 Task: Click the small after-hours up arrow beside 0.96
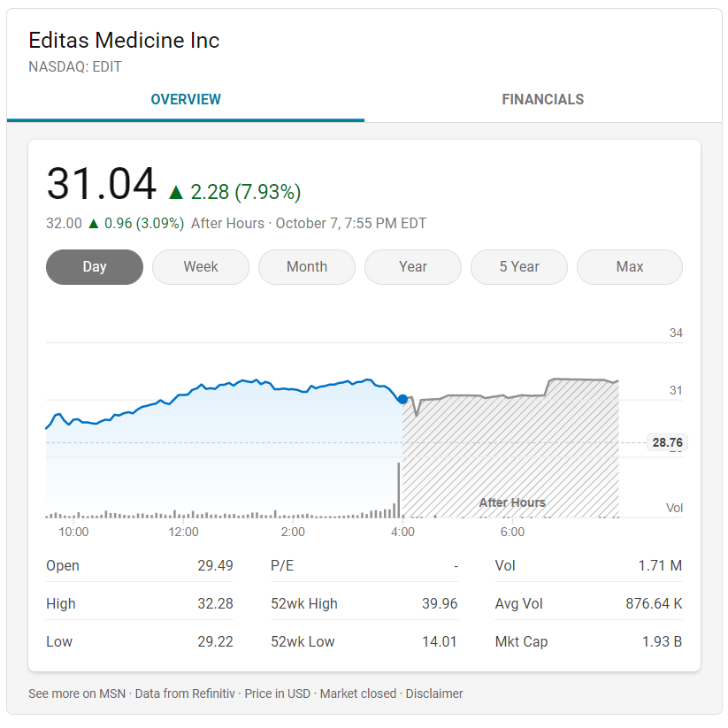click(93, 224)
